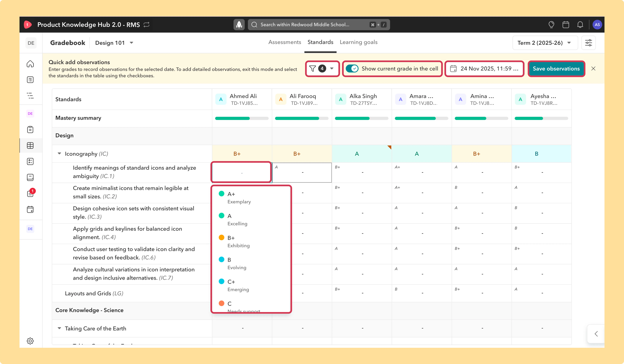
Task: Open Ahmed Ali's grade cell for IC.1
Action: coord(242,172)
